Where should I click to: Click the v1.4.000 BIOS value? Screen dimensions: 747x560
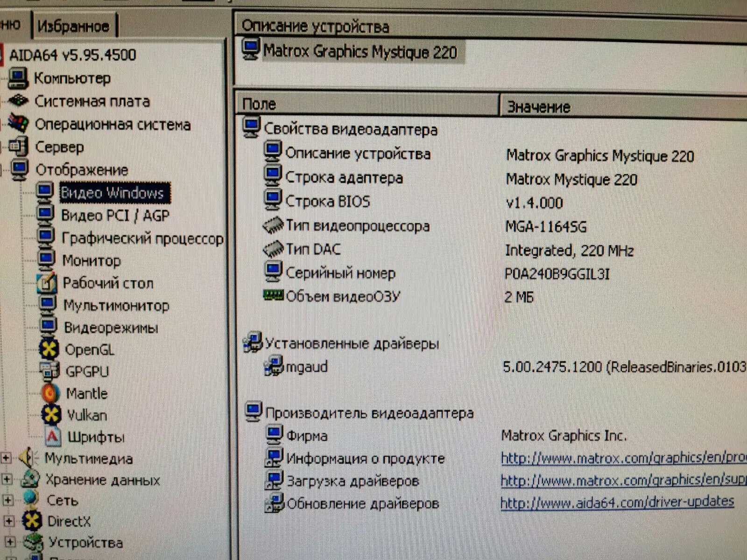tap(534, 203)
